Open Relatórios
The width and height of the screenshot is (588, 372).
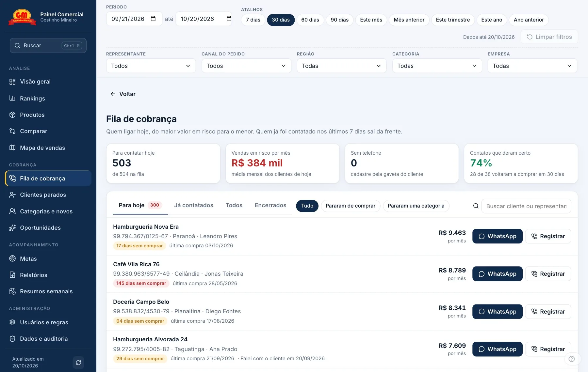(x=48, y=275)
